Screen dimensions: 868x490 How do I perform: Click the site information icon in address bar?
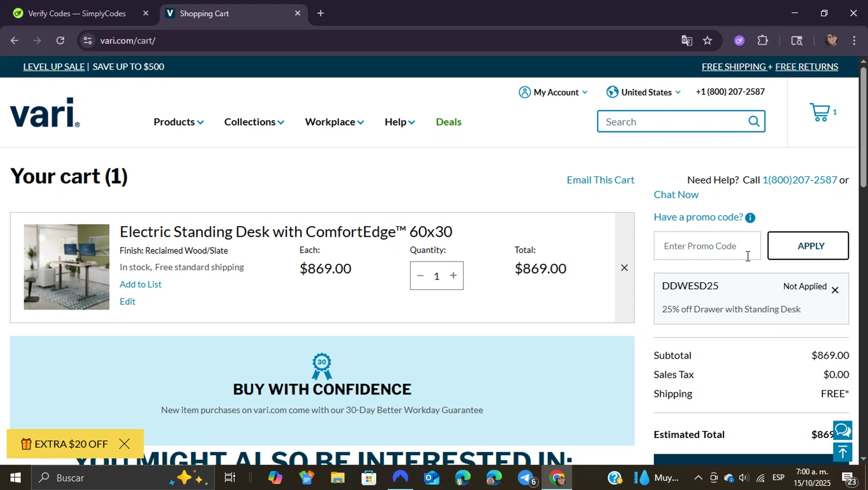click(x=87, y=40)
